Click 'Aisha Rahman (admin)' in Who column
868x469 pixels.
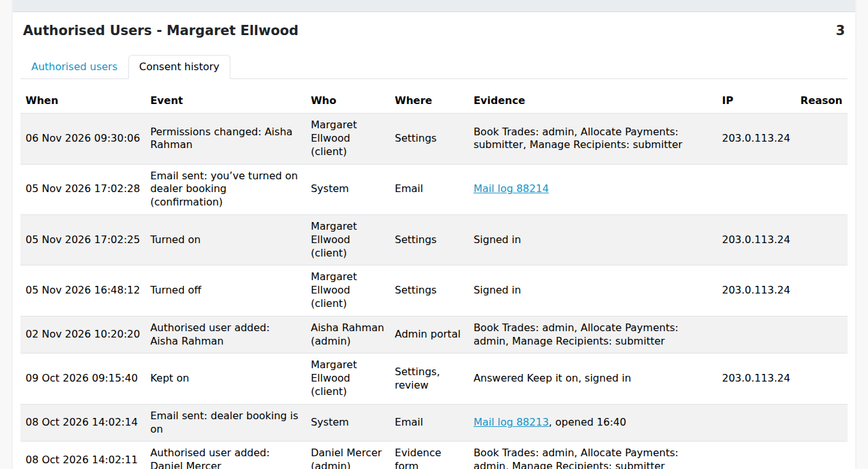coord(347,334)
